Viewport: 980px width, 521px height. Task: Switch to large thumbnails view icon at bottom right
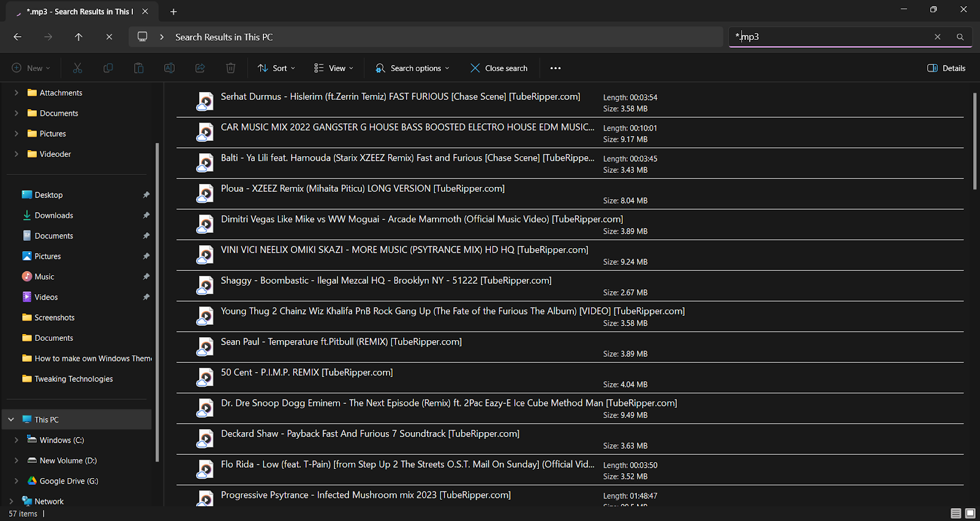[970, 513]
